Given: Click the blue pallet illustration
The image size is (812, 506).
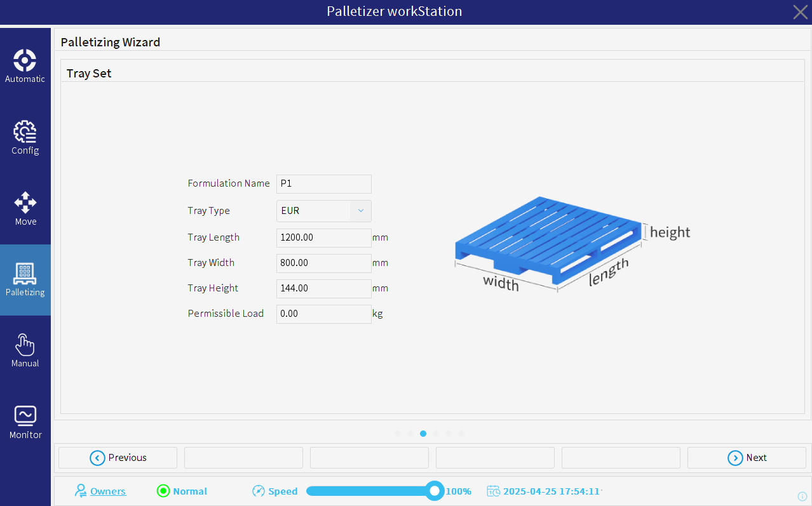Looking at the screenshot, I should 548,240.
